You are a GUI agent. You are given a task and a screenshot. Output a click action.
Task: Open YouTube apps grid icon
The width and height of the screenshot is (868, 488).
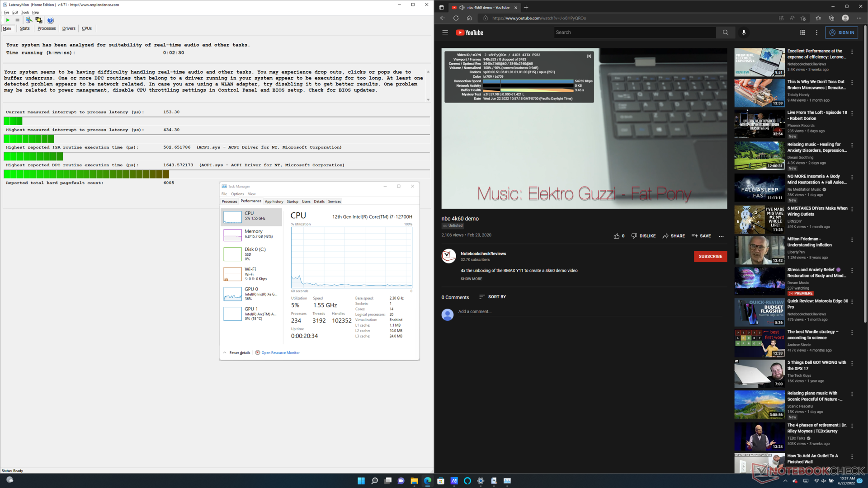pos(802,33)
